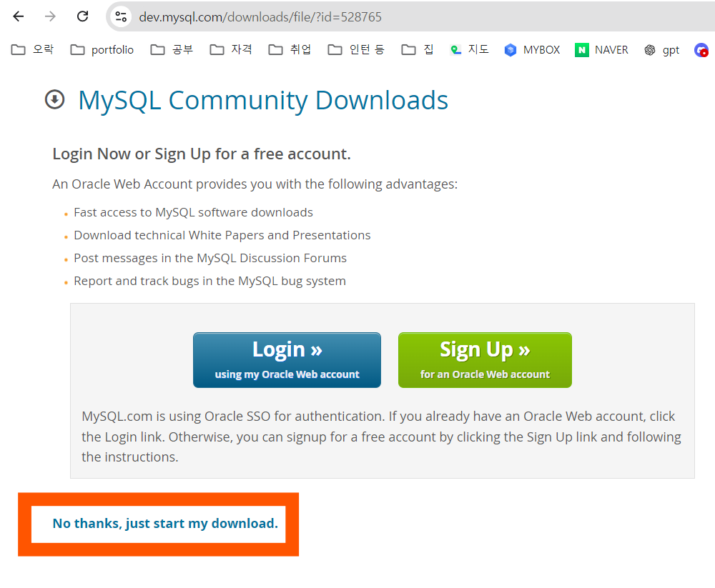Select the address bar URL text

tap(260, 17)
